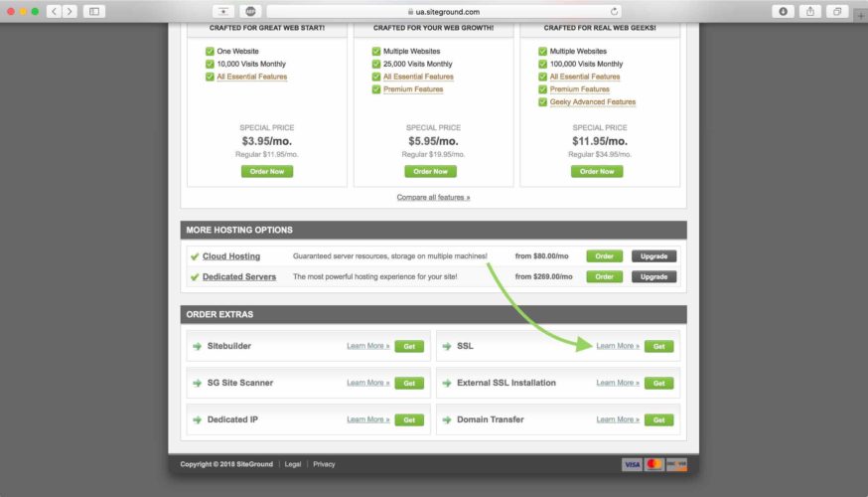Open the Geeky Advanced Features link
868x497 pixels.
[592, 102]
